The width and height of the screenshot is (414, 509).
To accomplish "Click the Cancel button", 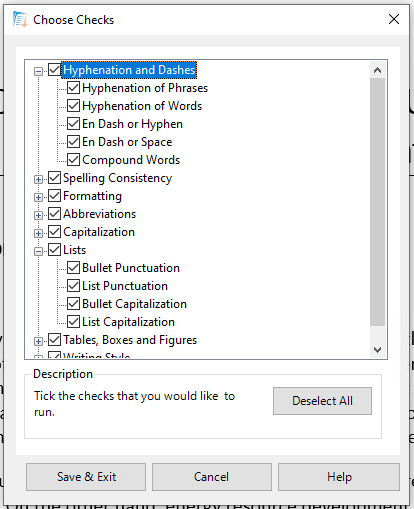I will click(212, 477).
